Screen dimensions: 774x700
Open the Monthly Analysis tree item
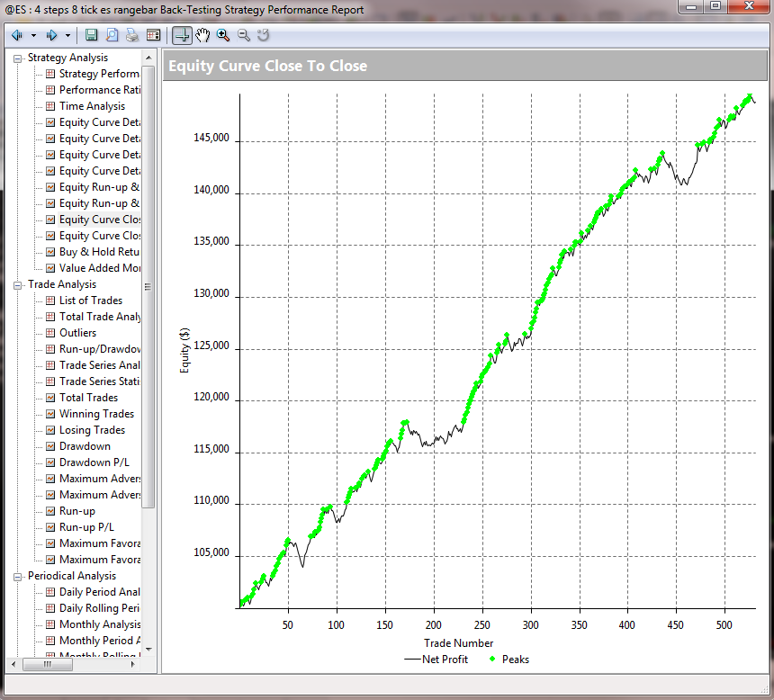(99, 624)
